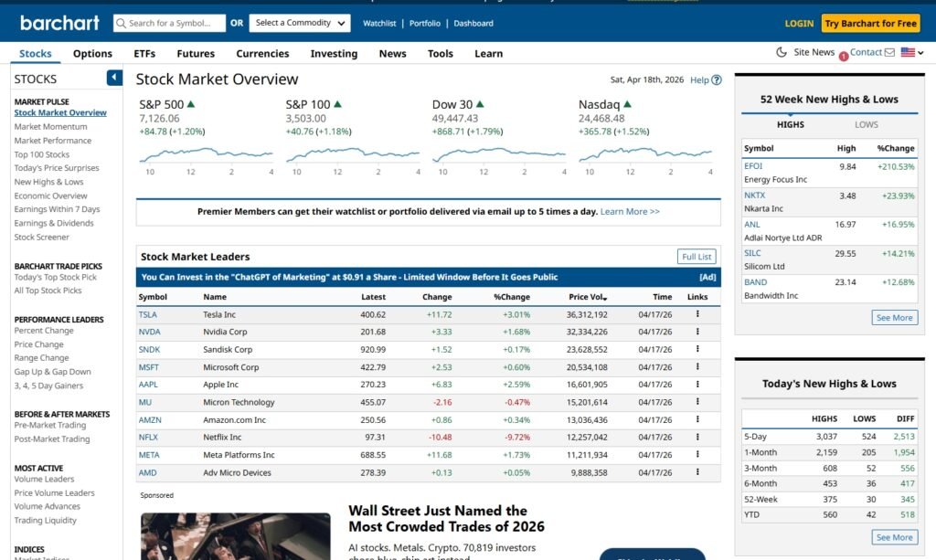Open links menu for Amazon.com Inc row

[x=697, y=420]
